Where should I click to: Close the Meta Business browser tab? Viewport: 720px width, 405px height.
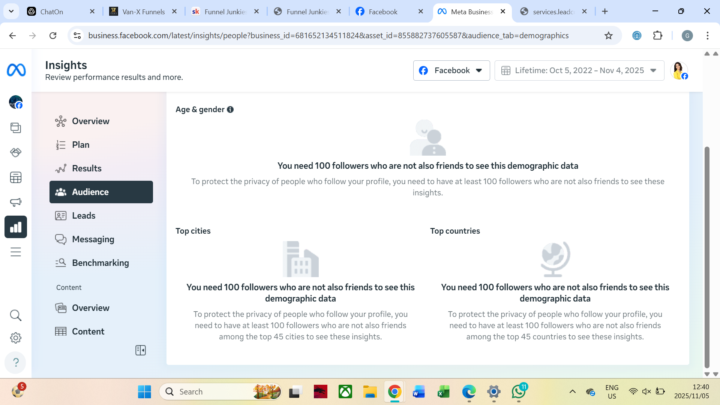(503, 11)
